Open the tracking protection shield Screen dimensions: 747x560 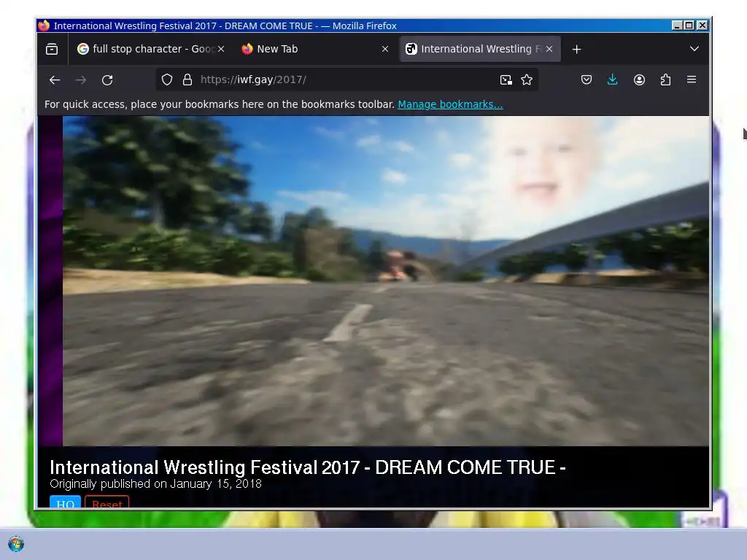click(x=167, y=79)
